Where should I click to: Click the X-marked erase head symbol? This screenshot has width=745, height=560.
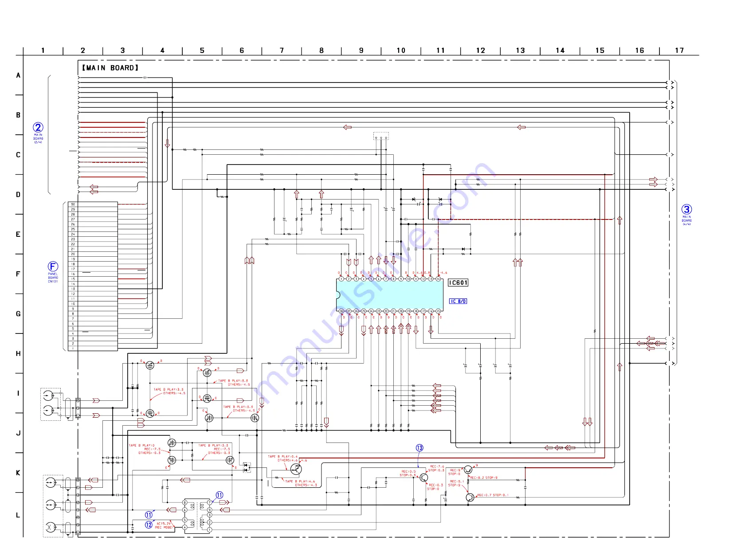51,527
